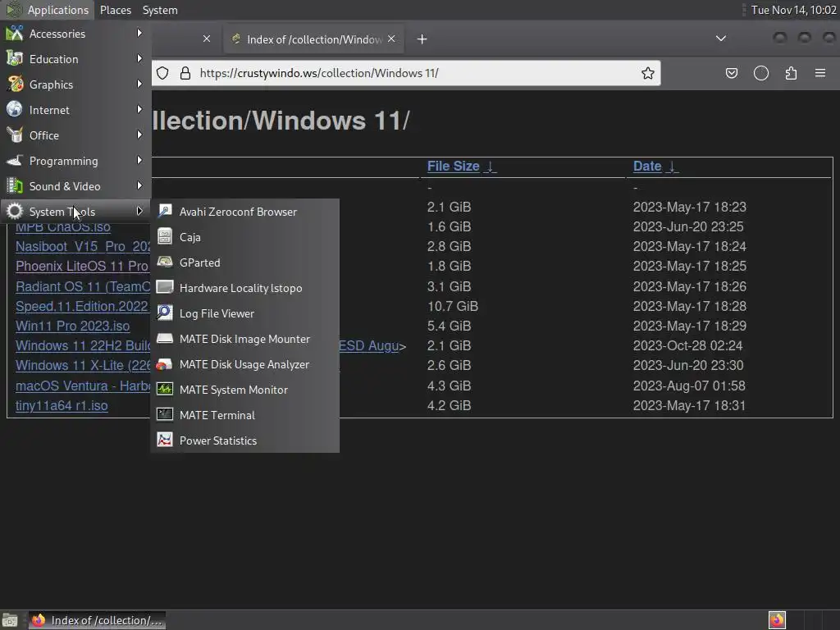This screenshot has height=630, width=840.
Task: Open a new Firefox tab
Action: (x=422, y=39)
